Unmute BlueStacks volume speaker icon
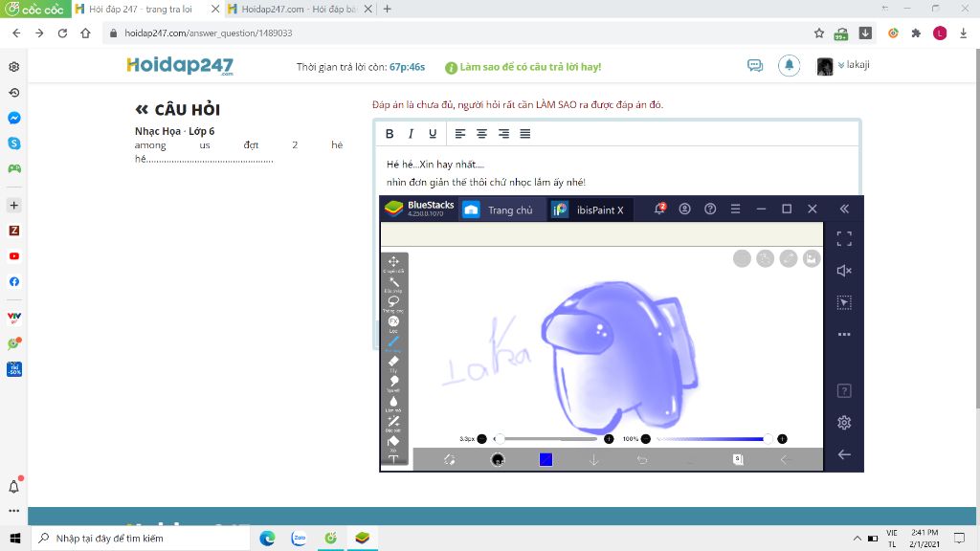 coord(844,271)
